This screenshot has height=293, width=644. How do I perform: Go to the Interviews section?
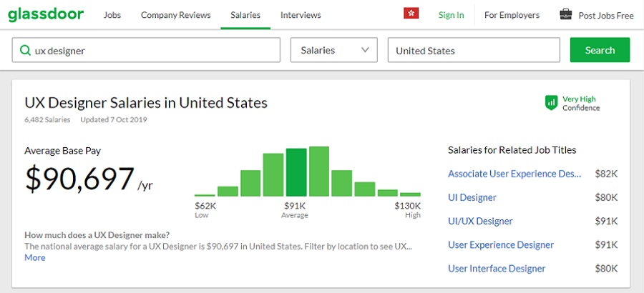tap(301, 15)
